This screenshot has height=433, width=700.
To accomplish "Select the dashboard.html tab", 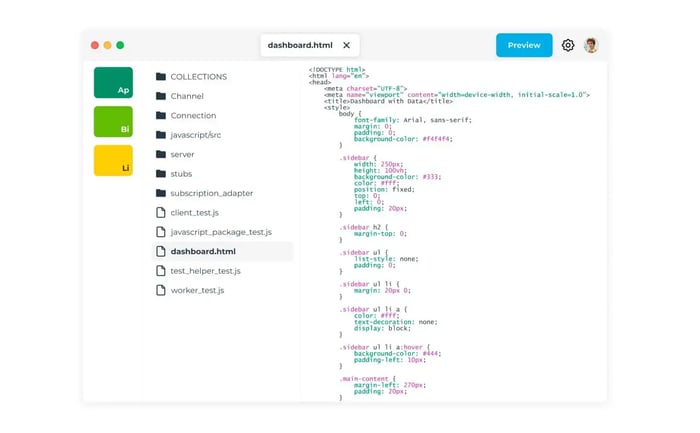I will (309, 45).
